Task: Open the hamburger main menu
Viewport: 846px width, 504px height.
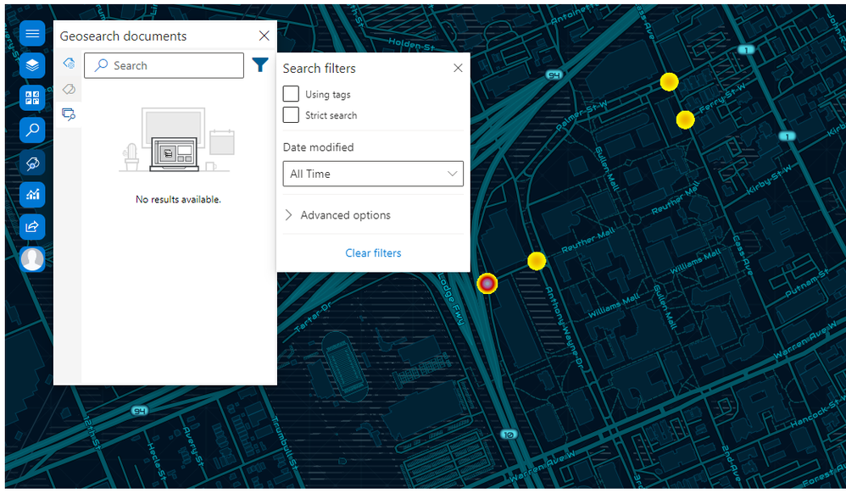Action: tap(32, 34)
